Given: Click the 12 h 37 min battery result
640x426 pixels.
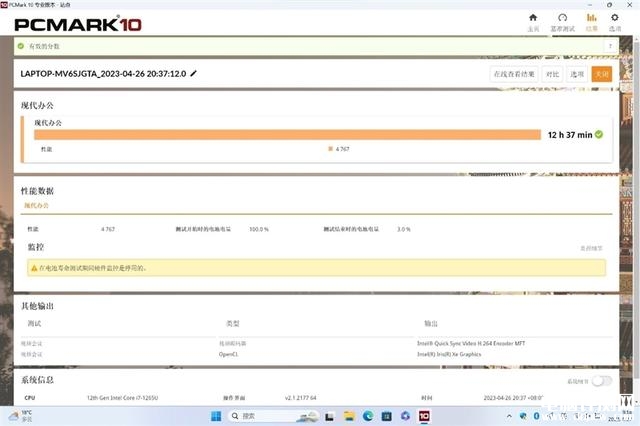Looking at the screenshot, I should 570,135.
